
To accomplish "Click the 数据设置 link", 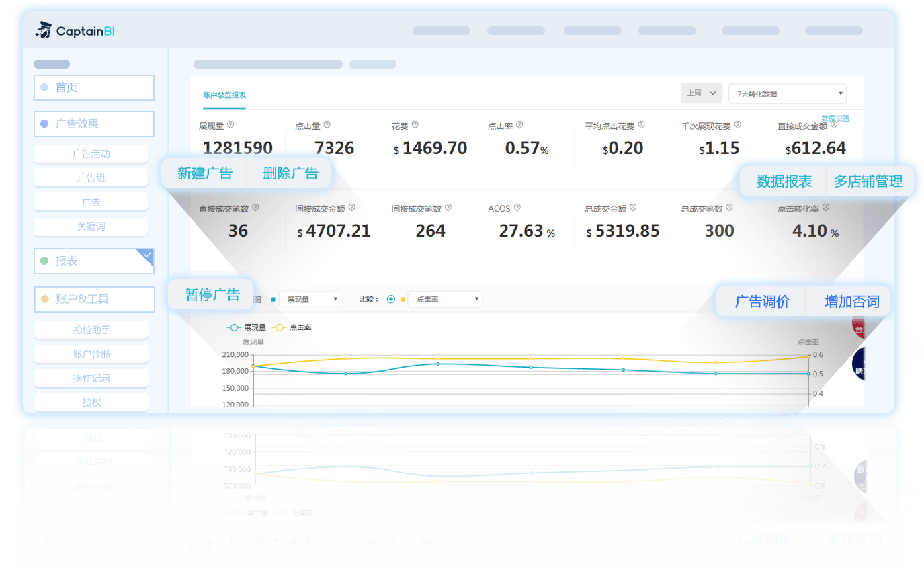I will [835, 118].
